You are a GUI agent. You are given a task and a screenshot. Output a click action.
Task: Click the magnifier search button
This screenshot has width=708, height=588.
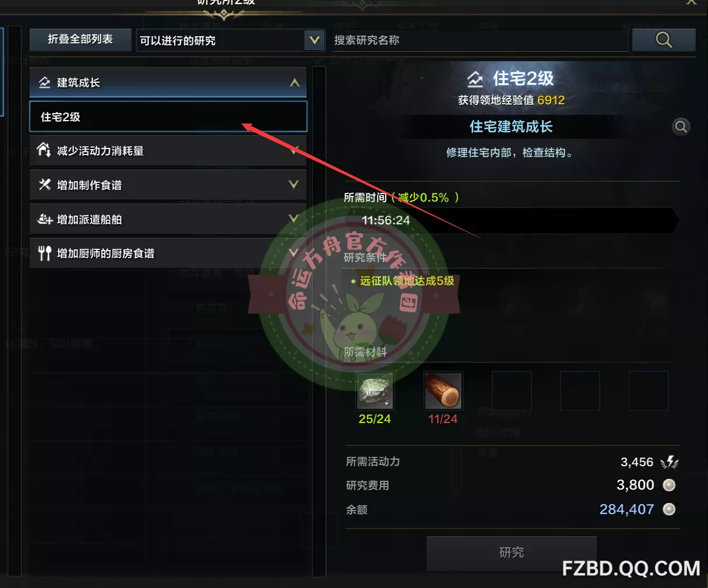point(664,40)
